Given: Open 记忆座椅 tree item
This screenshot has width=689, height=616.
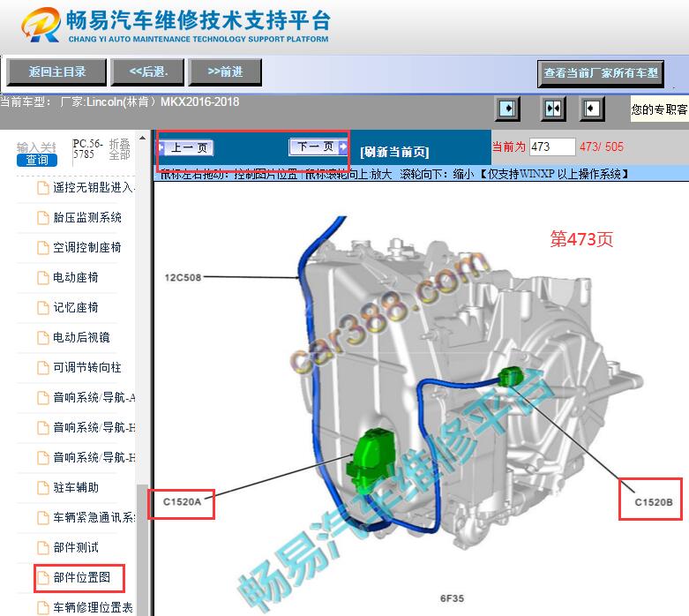Looking at the screenshot, I should click(x=76, y=307).
